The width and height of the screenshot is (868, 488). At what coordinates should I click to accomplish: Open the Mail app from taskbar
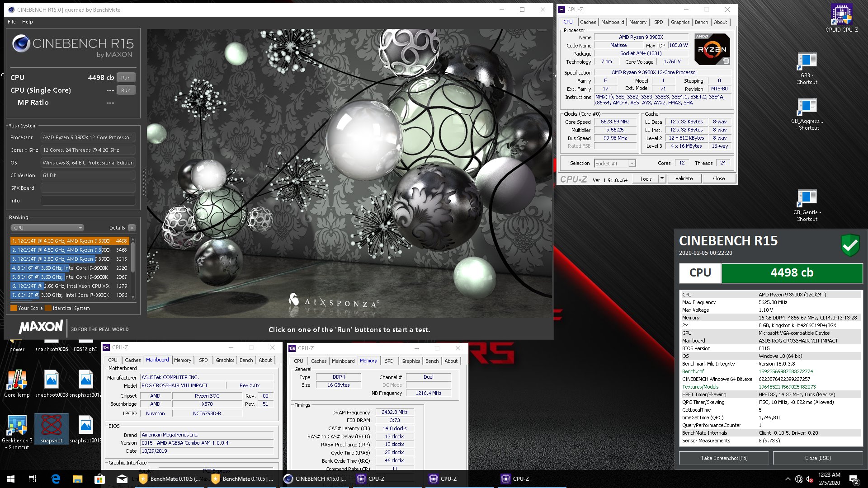(122, 479)
